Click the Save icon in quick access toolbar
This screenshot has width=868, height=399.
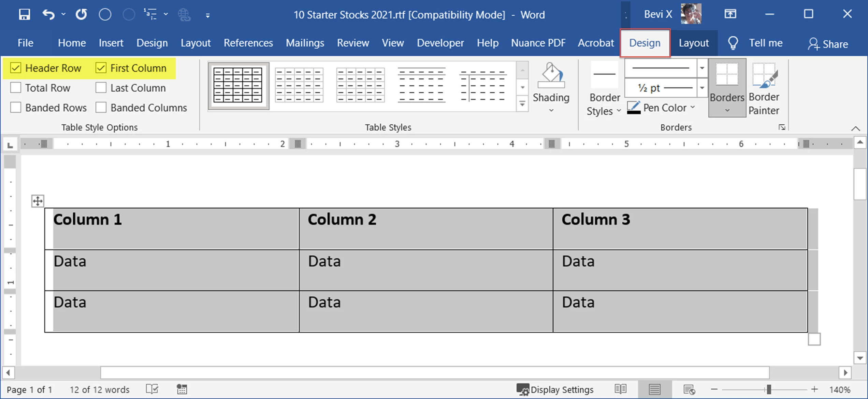pyautogui.click(x=24, y=15)
